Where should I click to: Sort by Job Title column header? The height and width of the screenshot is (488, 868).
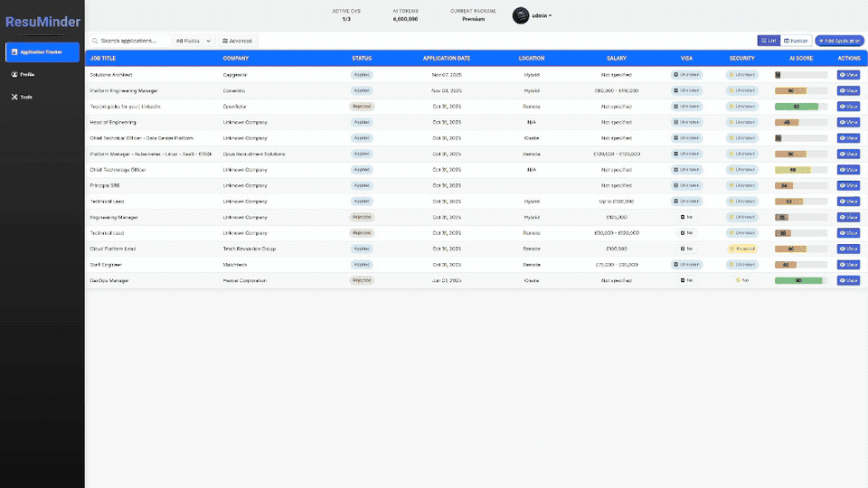pyautogui.click(x=103, y=58)
